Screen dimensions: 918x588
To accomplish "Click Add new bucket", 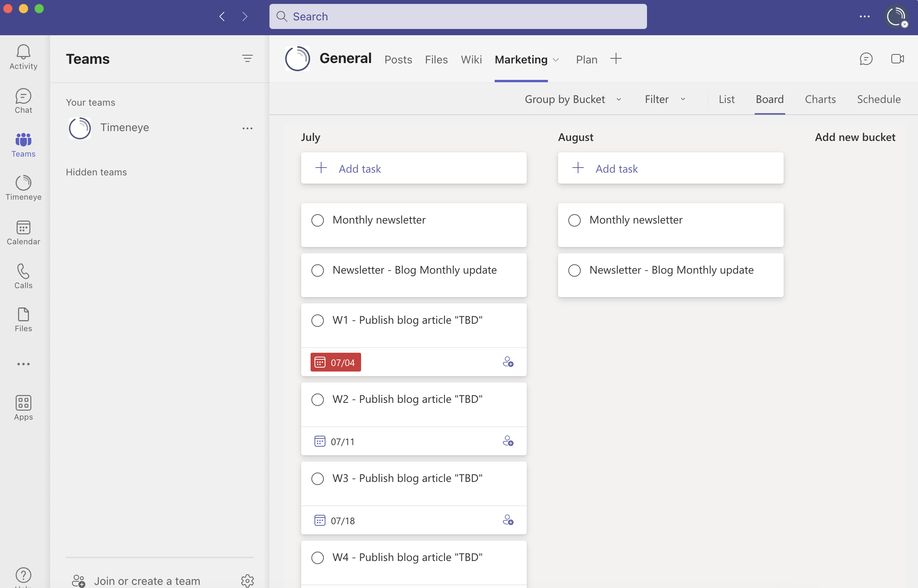I will point(855,137).
